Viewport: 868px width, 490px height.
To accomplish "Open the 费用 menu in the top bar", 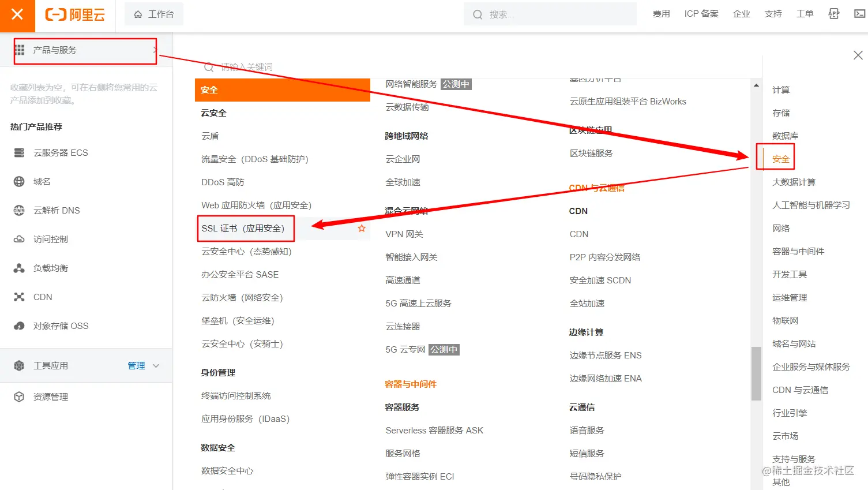I will click(661, 14).
